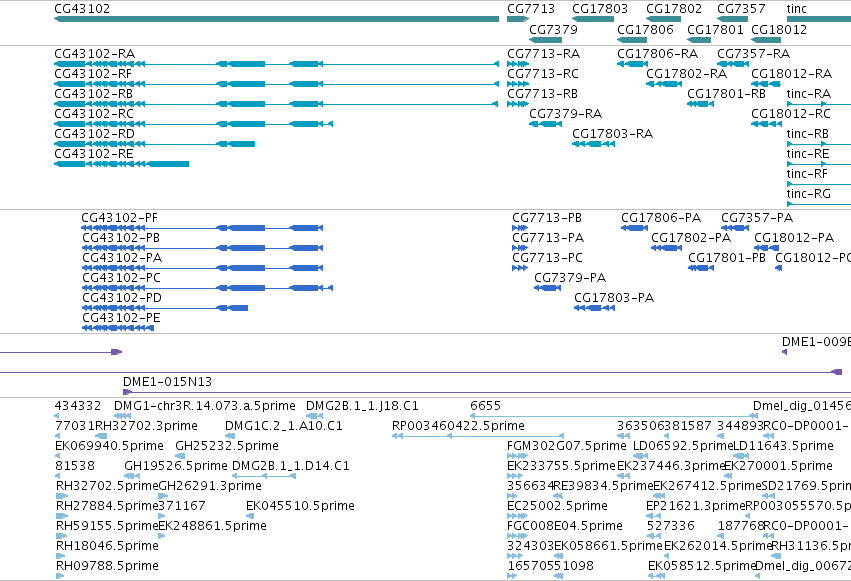Select transcript CG43102-RC
851x581 pixels.
point(193,124)
